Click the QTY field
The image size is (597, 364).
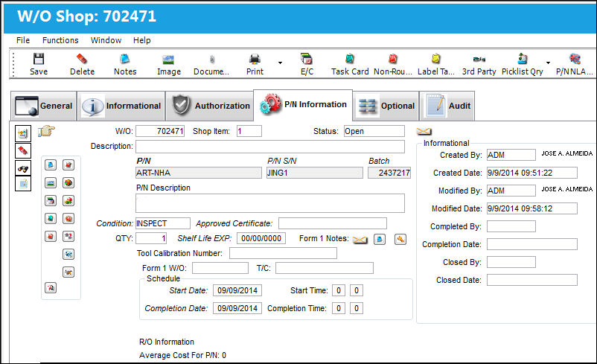tap(151, 238)
